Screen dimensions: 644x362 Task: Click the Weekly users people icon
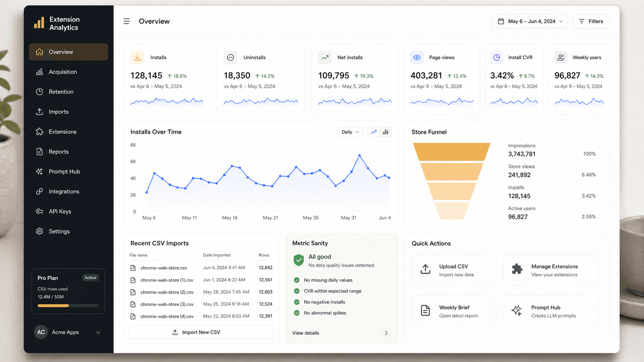point(561,57)
